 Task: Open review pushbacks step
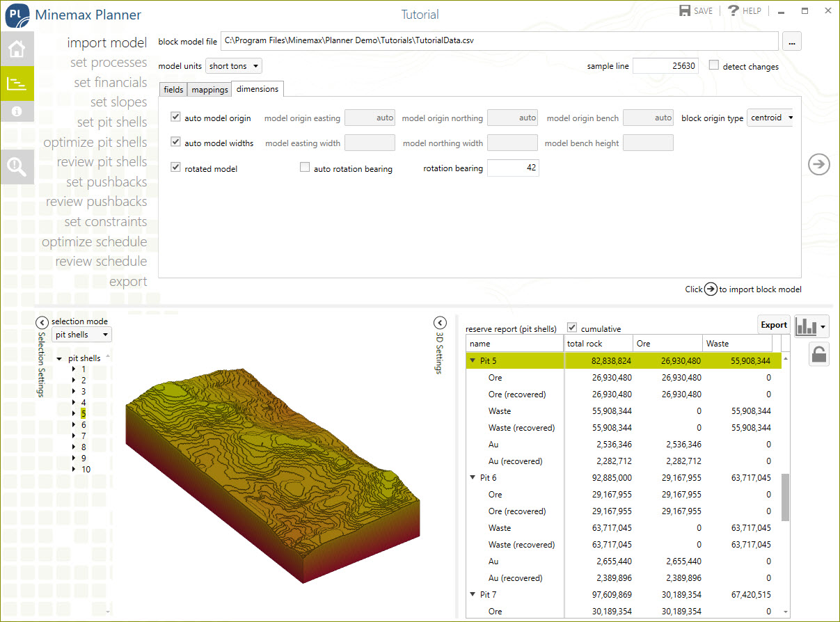coord(97,202)
